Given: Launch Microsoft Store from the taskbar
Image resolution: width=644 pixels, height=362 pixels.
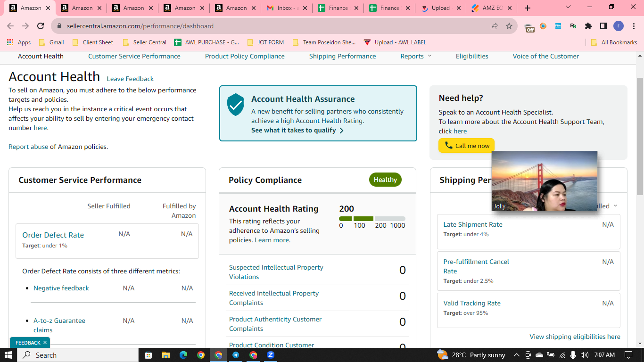Looking at the screenshot, I should [x=148, y=355].
